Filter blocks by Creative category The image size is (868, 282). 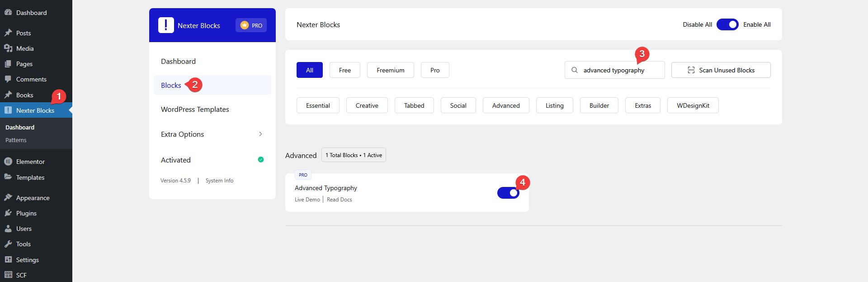[367, 105]
